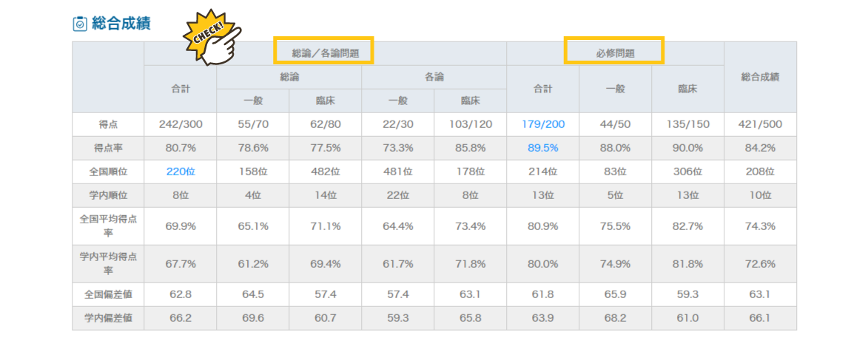Click the 22/30 score cell

398,124
